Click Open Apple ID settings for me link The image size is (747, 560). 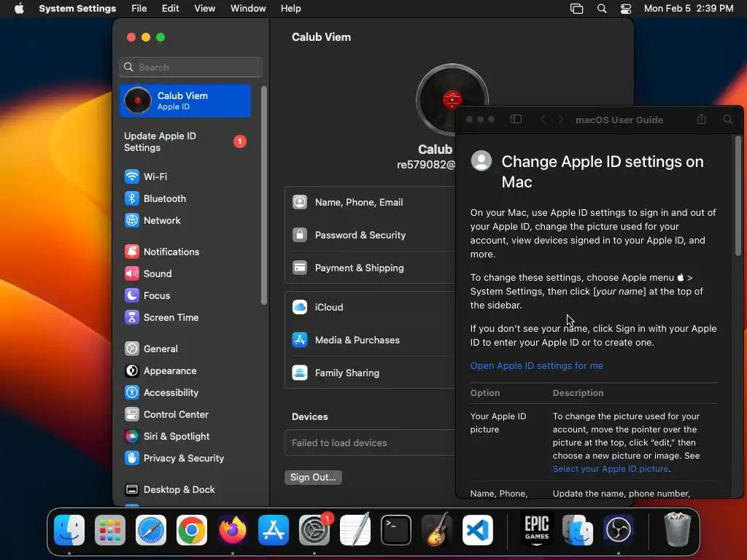click(536, 366)
